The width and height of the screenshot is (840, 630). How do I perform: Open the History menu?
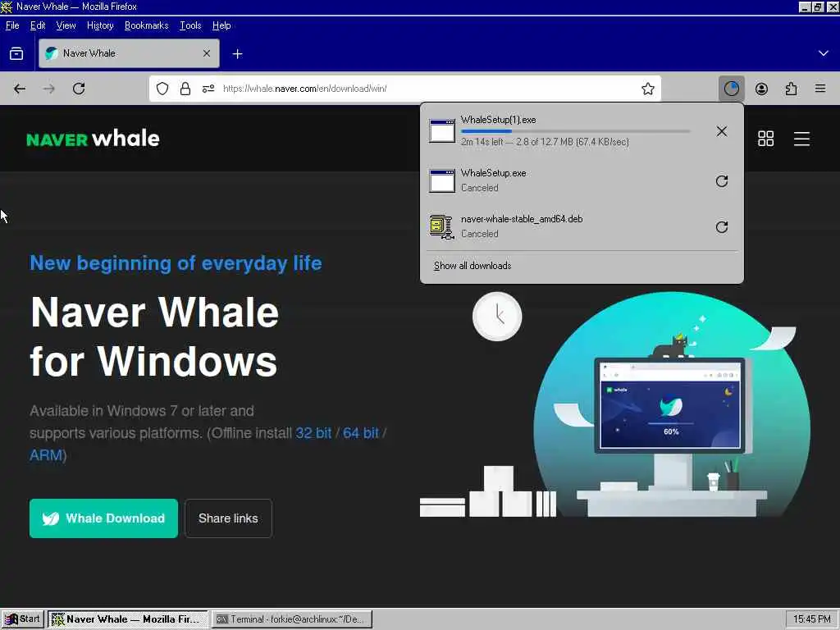coord(100,25)
